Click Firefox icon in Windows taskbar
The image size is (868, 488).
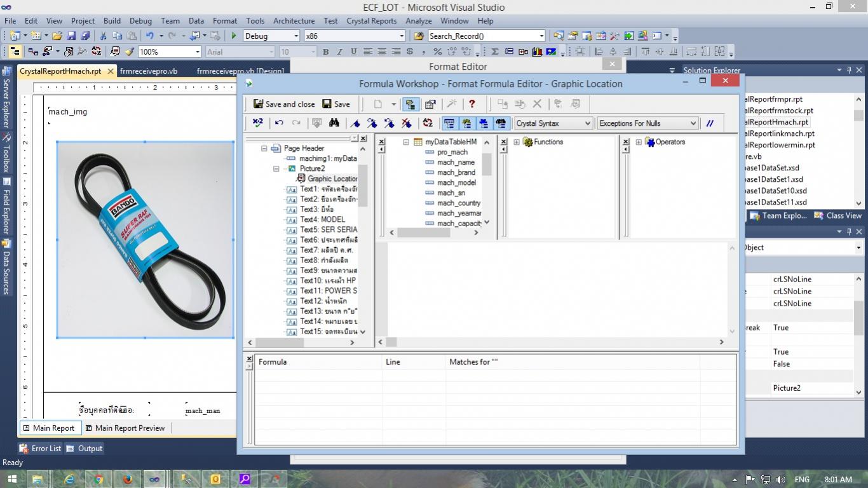pos(128,479)
